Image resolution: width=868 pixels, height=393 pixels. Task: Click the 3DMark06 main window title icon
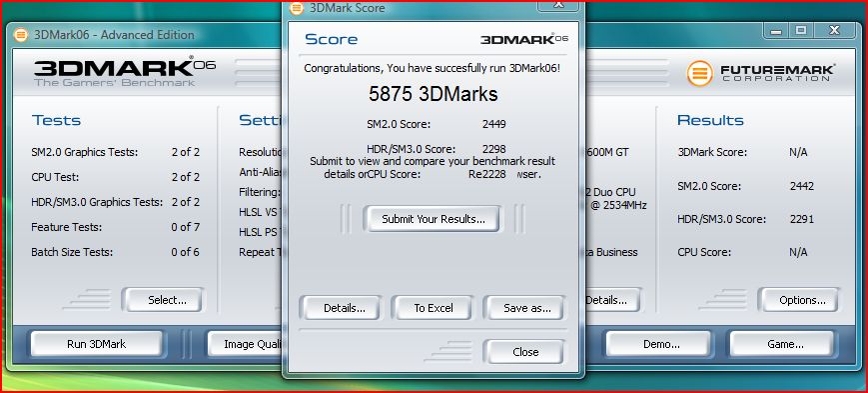[21, 34]
